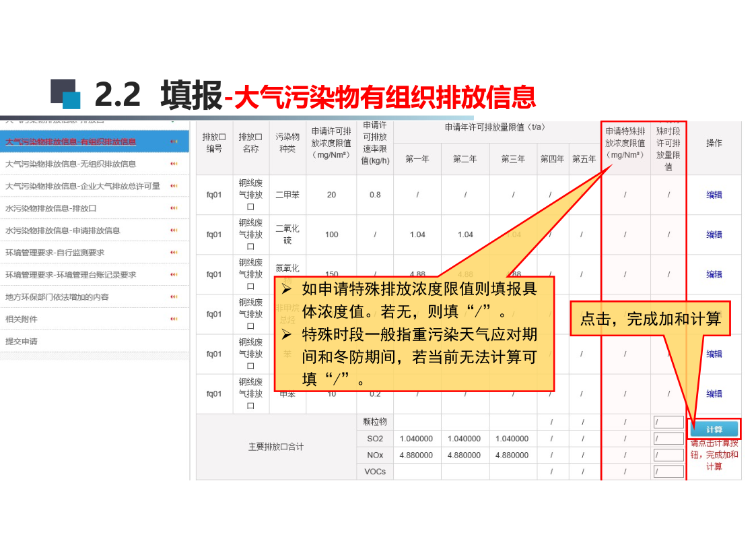Click SO2 first-year total 1.040000
This screenshot has height=535, width=756.
coord(416,439)
